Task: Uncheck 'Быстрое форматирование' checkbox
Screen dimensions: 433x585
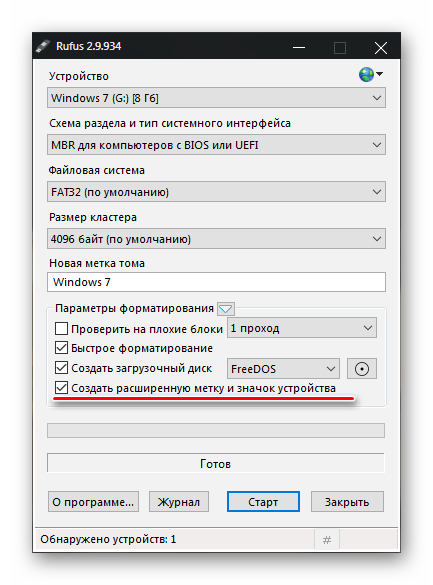Action: (x=62, y=348)
